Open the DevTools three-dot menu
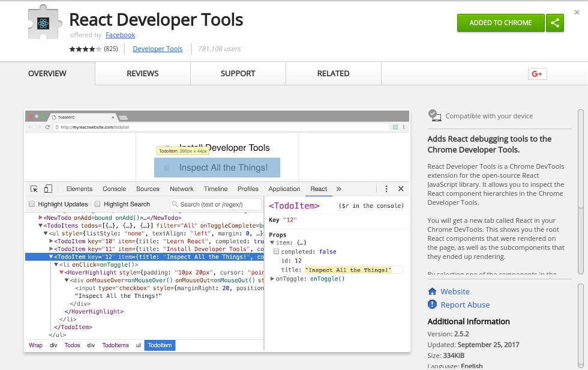Screen dimensions: 588x370 [x=386, y=189]
